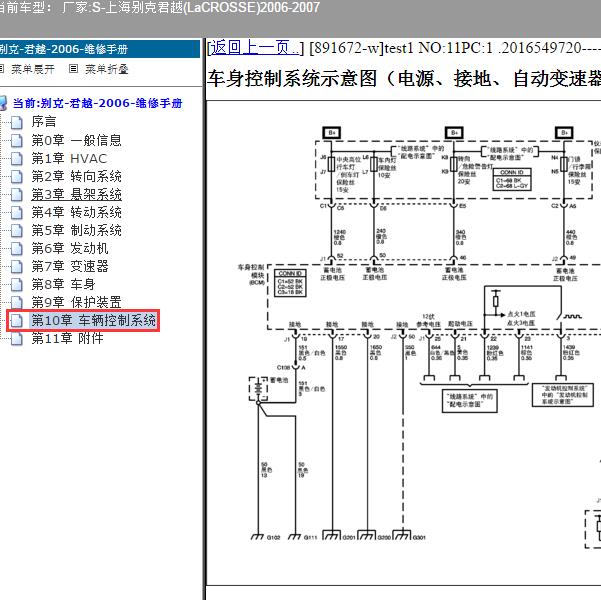
Task: Click page icon beside 第5章 制动系统
Action: click(16, 230)
